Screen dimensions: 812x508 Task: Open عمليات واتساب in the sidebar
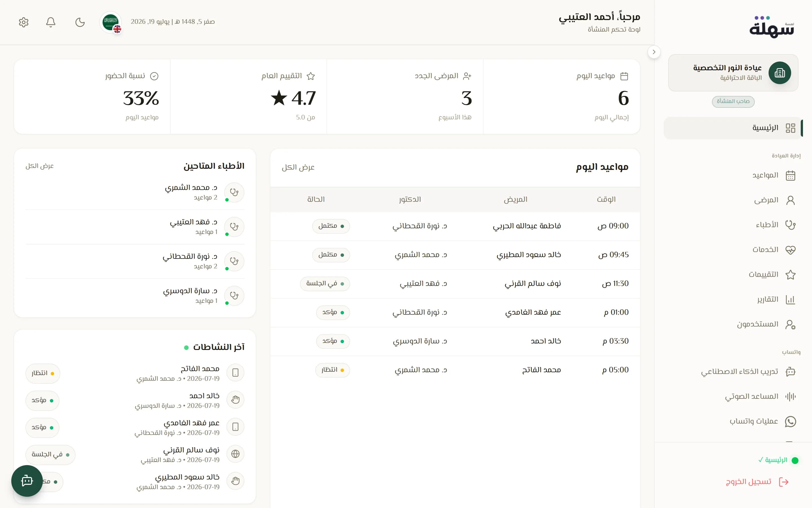733,421
